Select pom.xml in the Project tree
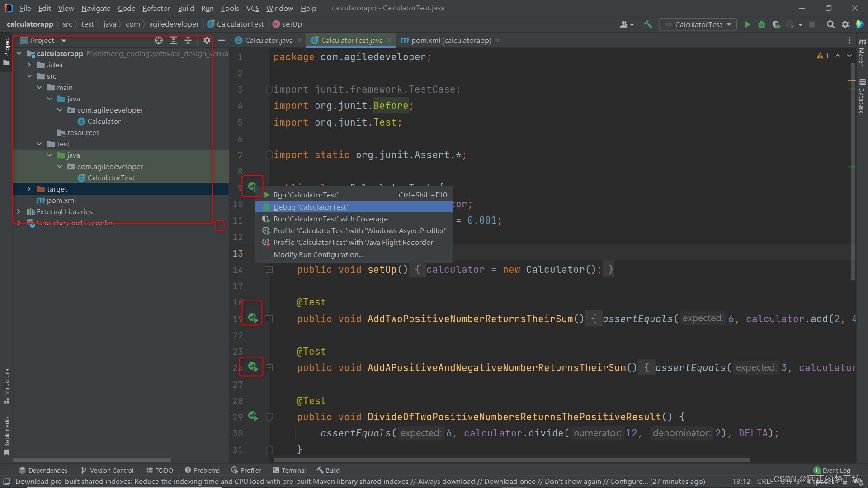 (x=61, y=200)
